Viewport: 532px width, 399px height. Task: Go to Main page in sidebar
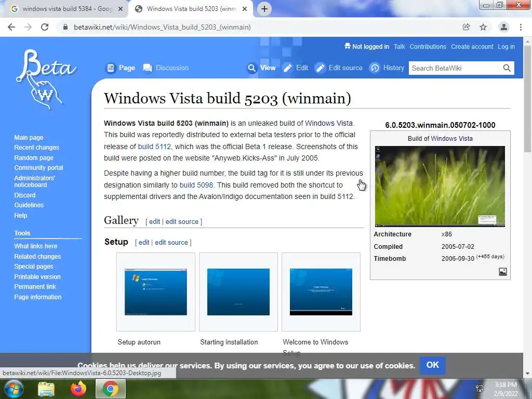(29, 138)
